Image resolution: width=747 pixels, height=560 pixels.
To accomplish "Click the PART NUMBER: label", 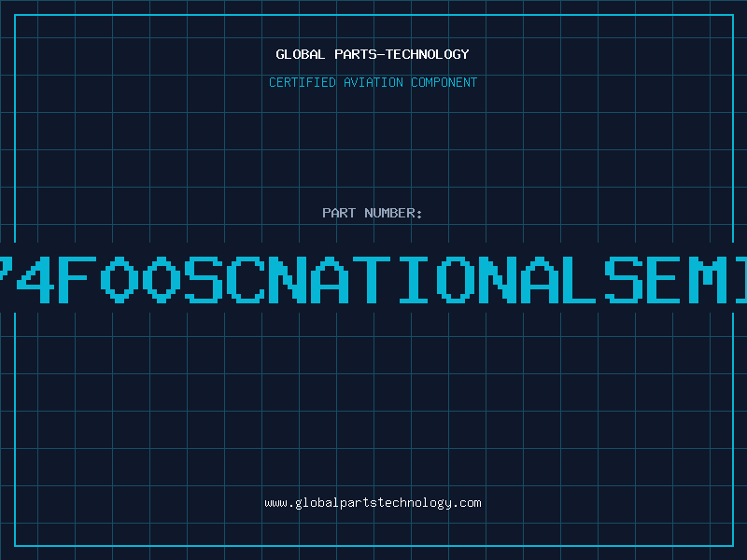I will 373,213.
